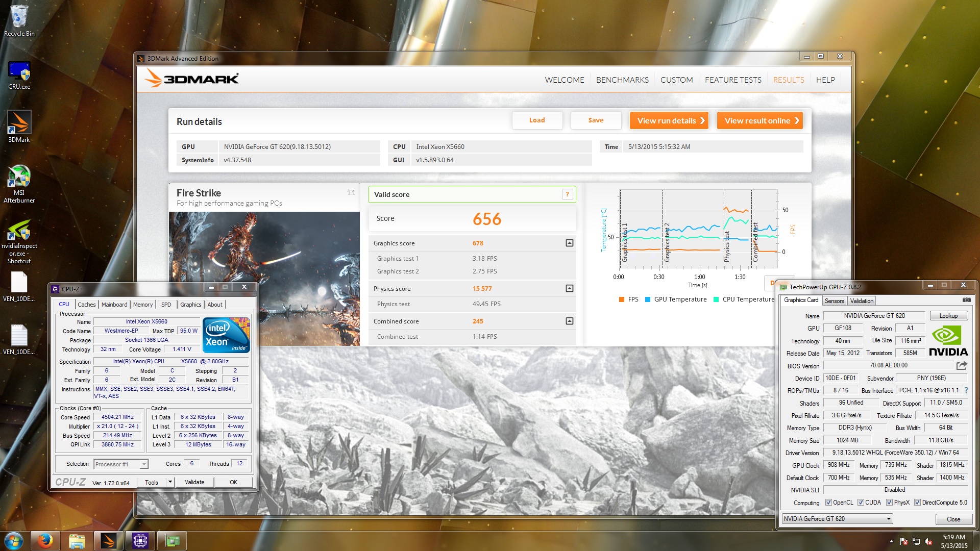
Task: Open the CRU.exe desktop icon
Action: tap(19, 75)
